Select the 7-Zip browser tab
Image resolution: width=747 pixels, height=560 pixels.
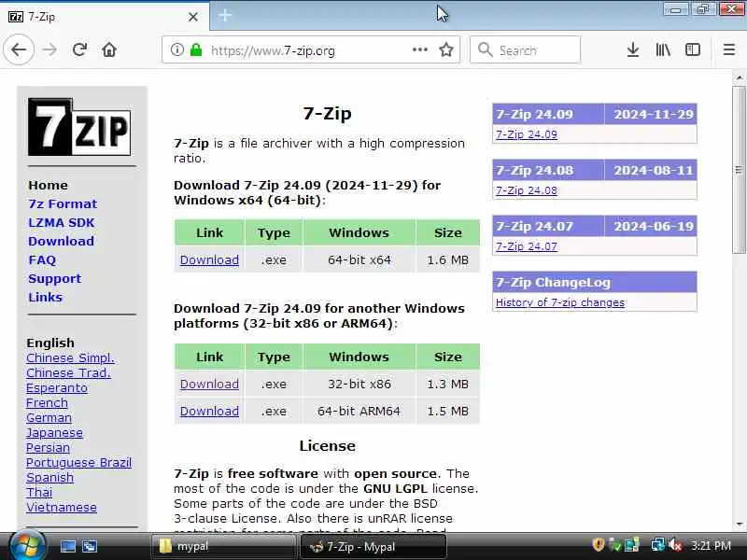click(x=105, y=17)
